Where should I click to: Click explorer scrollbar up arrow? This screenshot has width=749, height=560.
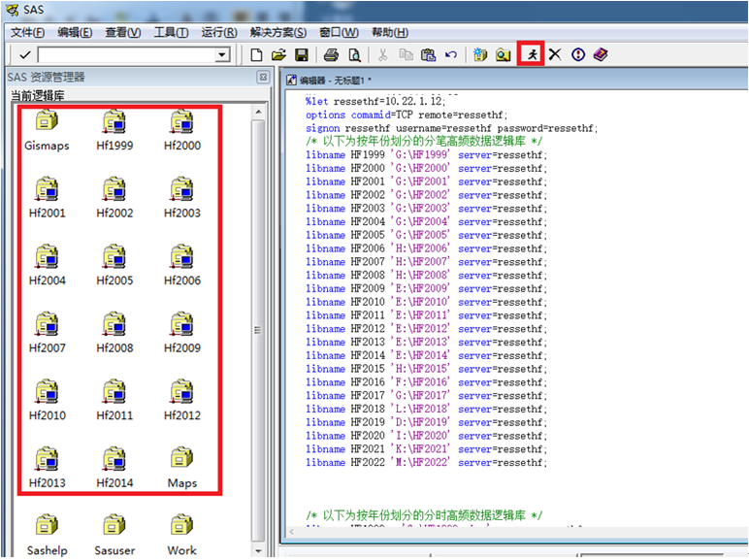(258, 113)
